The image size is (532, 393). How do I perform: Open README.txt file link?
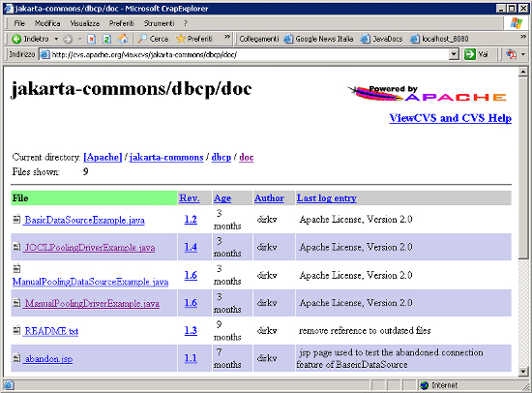point(51,331)
